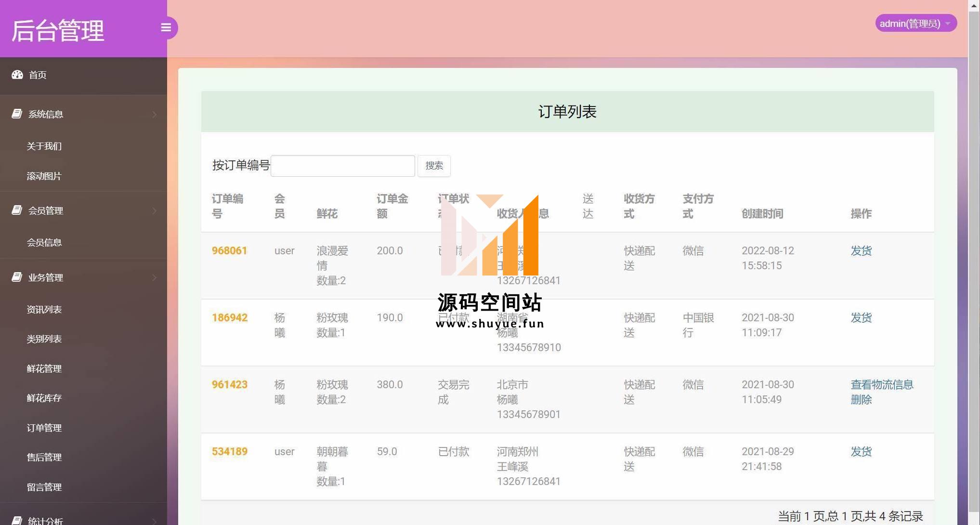The width and height of the screenshot is (980, 525).
Task: Click phone number 13345678901
Action: point(528,414)
